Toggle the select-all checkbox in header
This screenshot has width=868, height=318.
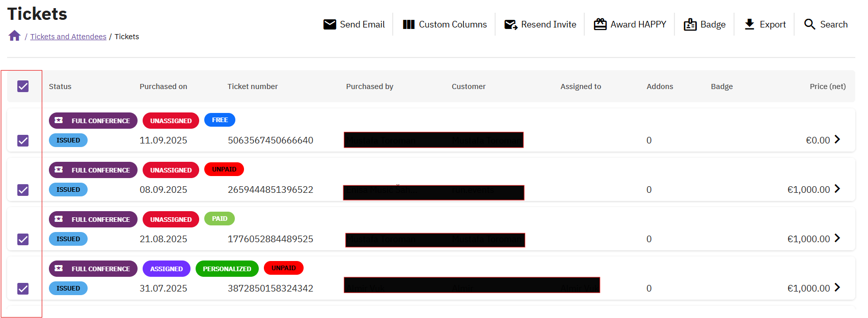(x=23, y=86)
